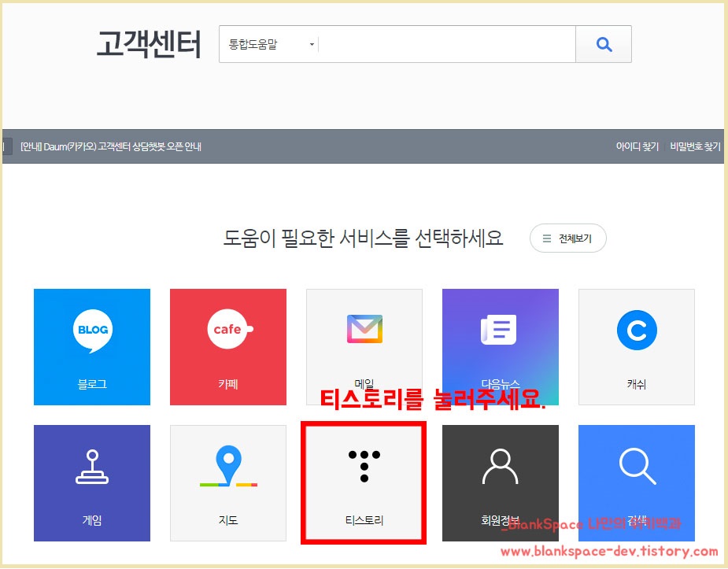Open the Member Info (회원정보) tile

pos(500,482)
